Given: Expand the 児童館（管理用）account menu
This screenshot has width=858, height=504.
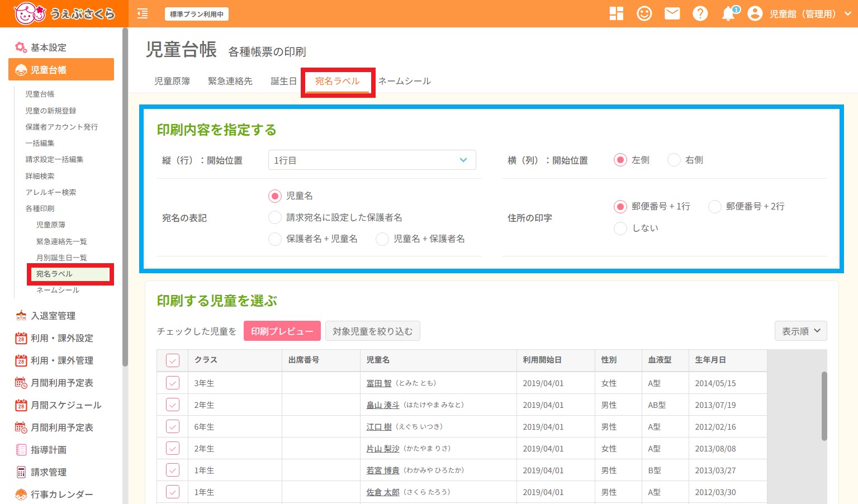Looking at the screenshot, I should [x=809, y=14].
